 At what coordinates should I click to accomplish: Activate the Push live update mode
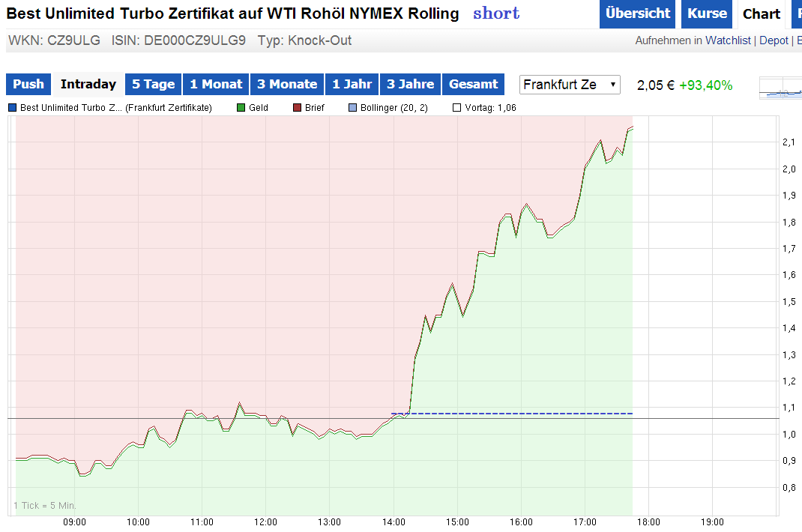pyautogui.click(x=28, y=84)
